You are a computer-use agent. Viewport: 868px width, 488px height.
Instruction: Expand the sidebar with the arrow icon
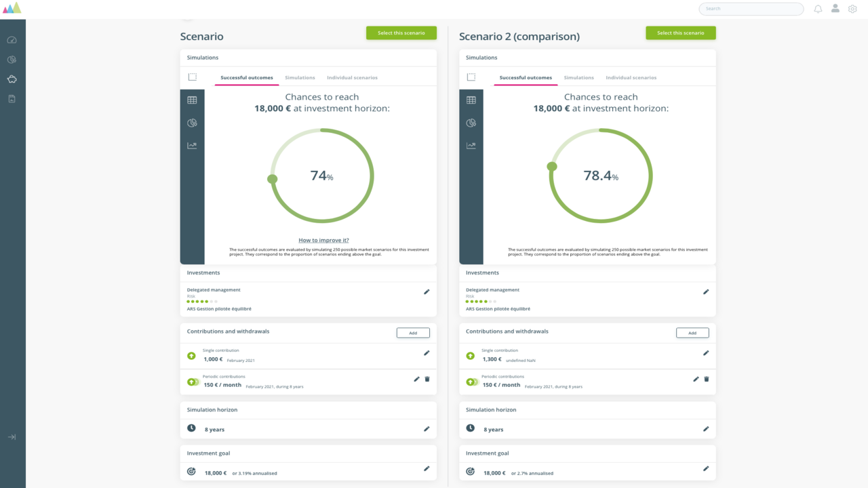tap(12, 437)
